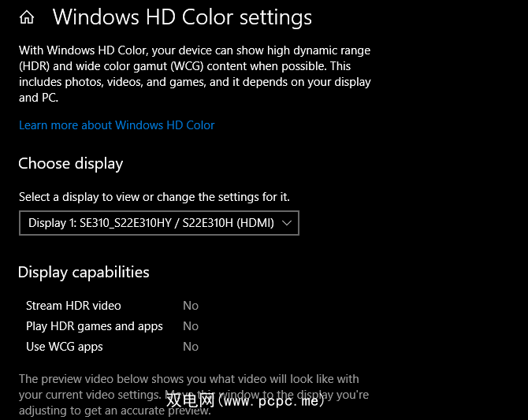This screenshot has width=528, height=420.
Task: Click the Windows HD Color settings page title
Action: tap(182, 17)
